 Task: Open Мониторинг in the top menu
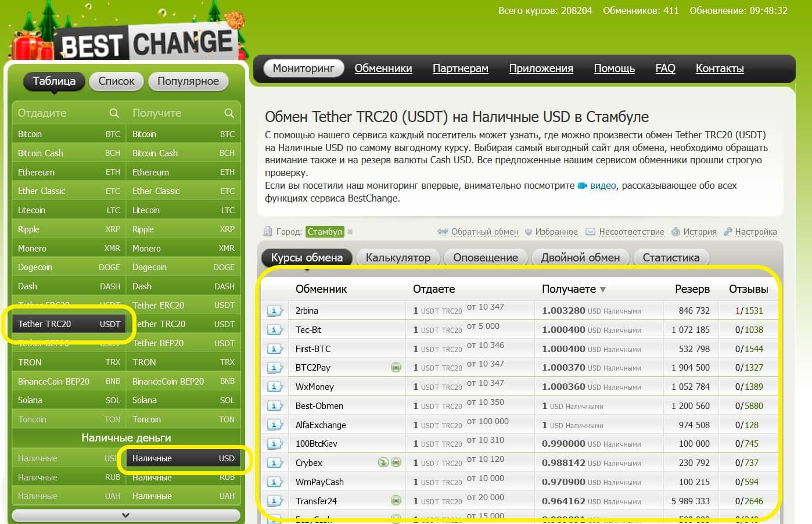(x=303, y=69)
